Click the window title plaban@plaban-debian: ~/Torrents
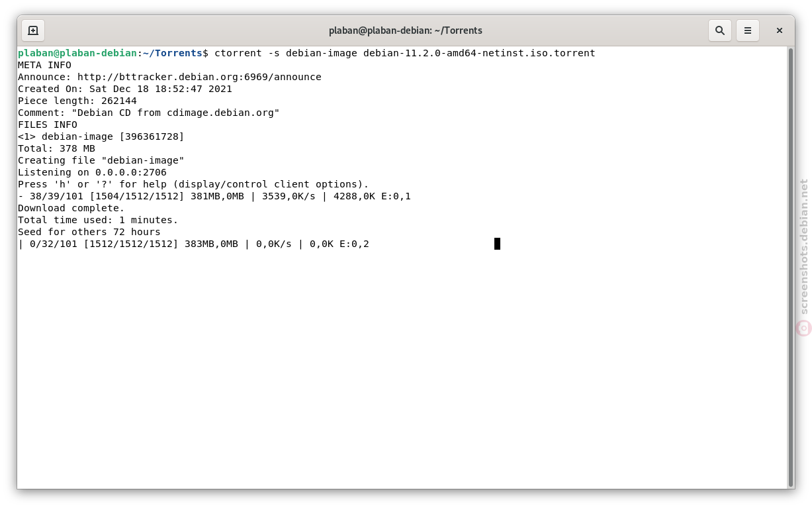 click(x=406, y=30)
